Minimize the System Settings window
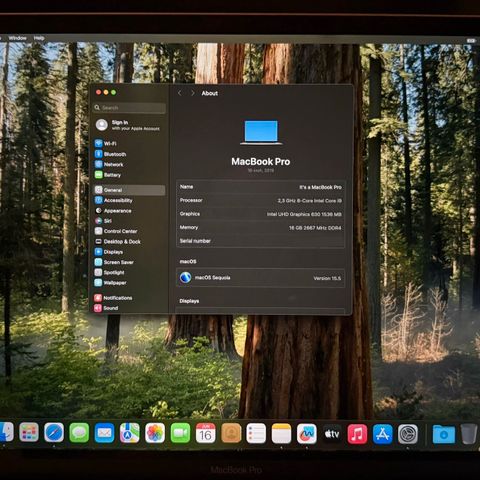The width and height of the screenshot is (480, 480). pos(106,92)
